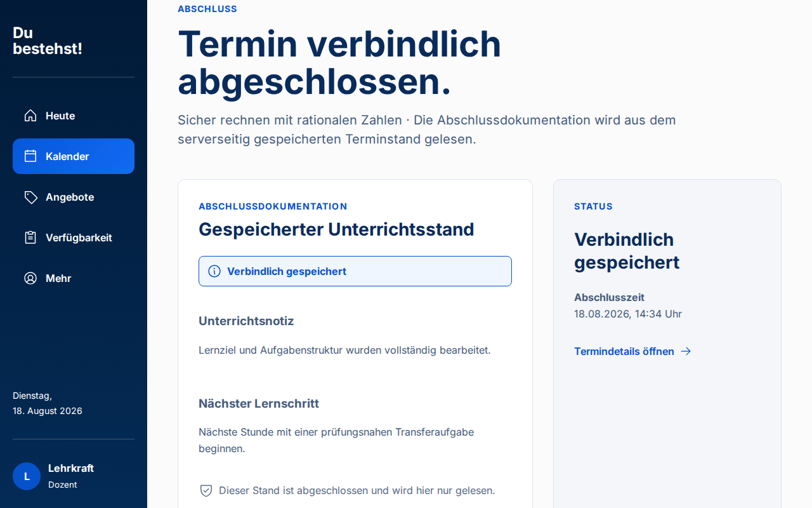Click the shield check icon
This screenshot has height=508, width=812.
click(206, 490)
